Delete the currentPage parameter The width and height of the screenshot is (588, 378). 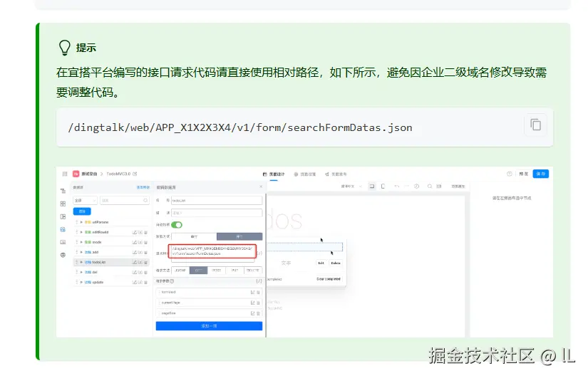[259, 303]
